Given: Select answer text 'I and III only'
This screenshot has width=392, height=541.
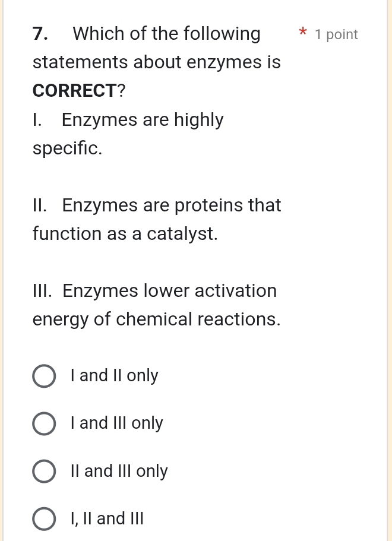Looking at the screenshot, I should (x=116, y=423).
